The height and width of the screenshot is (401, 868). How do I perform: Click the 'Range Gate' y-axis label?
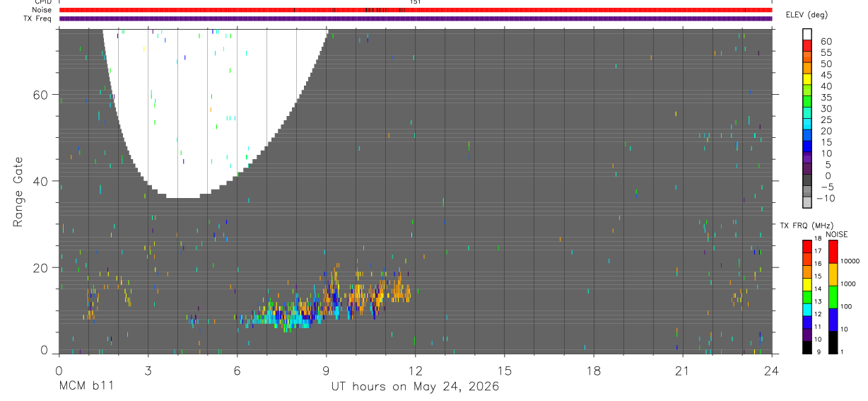18,192
